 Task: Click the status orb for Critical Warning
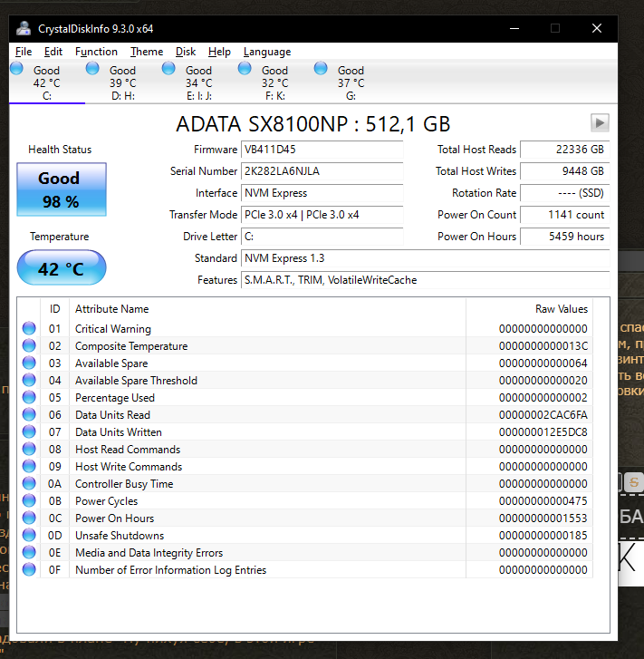click(x=29, y=329)
